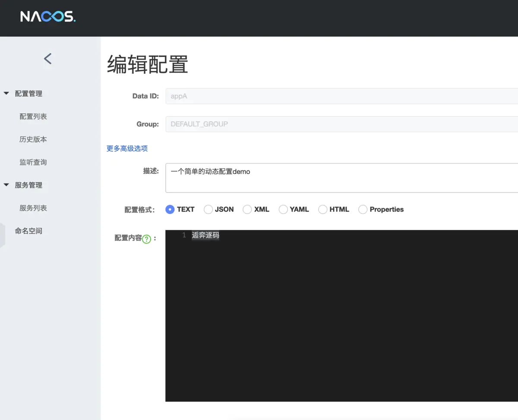Collapse sidebar with the back chevron
The image size is (518, 420).
point(47,58)
